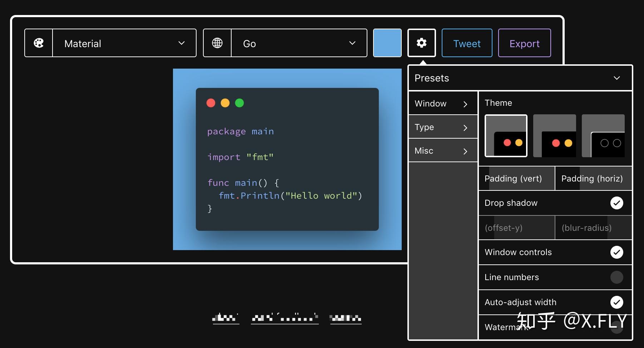Click the green window control dot in code preview
644x348 pixels.
(x=239, y=103)
